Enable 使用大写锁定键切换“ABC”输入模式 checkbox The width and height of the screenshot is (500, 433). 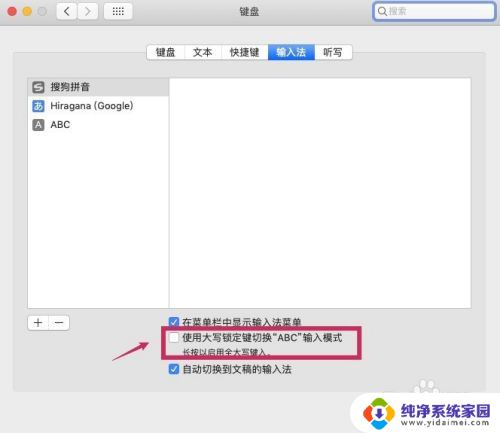point(174,338)
